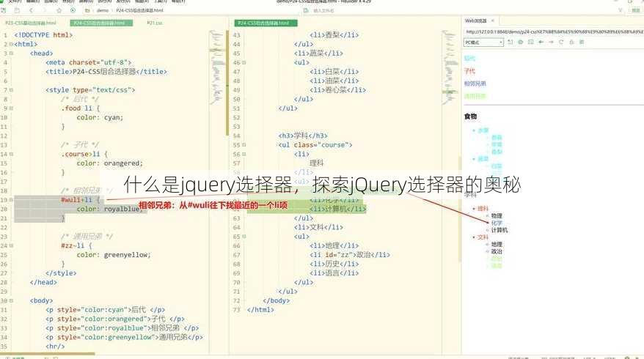The image size is (644, 359).
Task: Click the 政治 list item in preview
Action: pyautogui.click(x=497, y=251)
